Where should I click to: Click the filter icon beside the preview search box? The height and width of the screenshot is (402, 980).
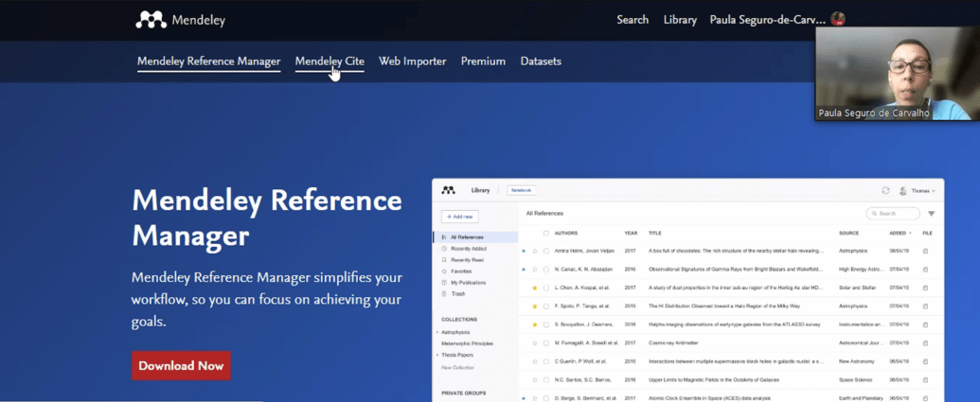pos(932,214)
